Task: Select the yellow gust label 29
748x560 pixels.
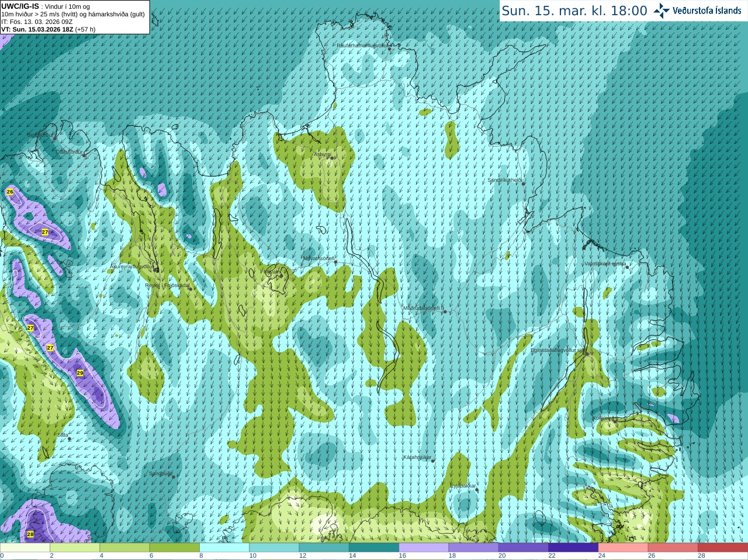Action: point(80,372)
